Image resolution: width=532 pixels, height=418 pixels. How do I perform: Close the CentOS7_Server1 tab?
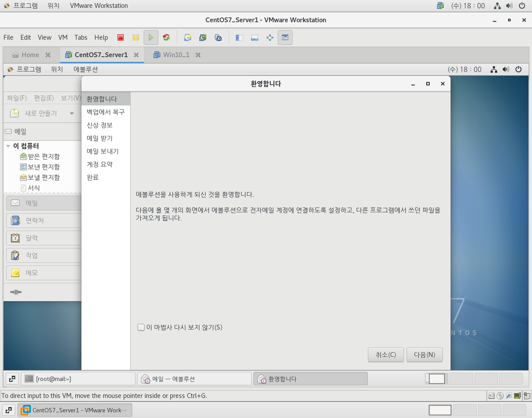(136, 55)
